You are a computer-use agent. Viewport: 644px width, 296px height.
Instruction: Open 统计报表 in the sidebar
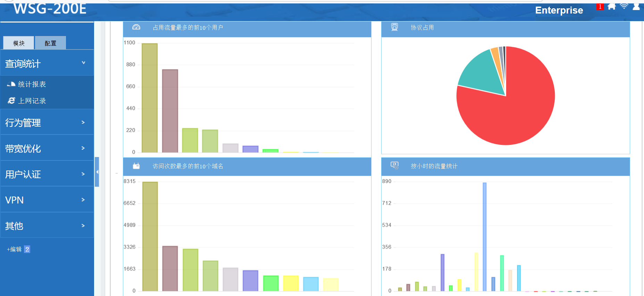click(32, 84)
